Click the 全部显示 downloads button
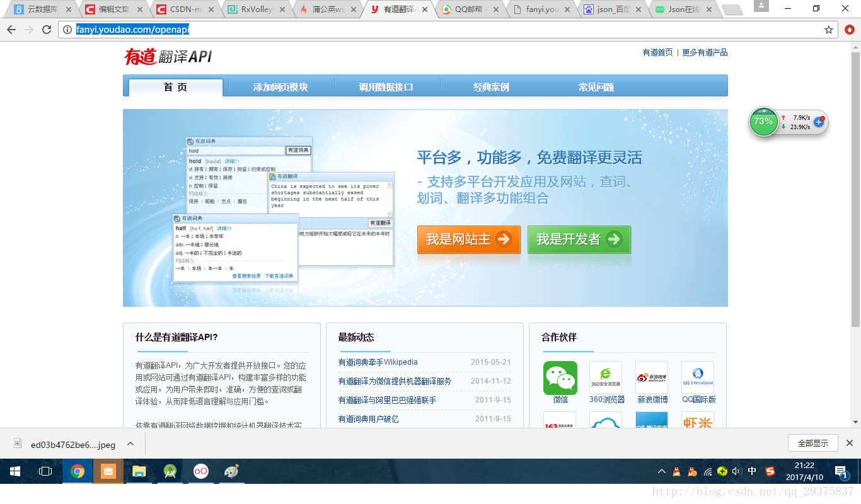Screen dimensions: 861x504 click(x=812, y=443)
